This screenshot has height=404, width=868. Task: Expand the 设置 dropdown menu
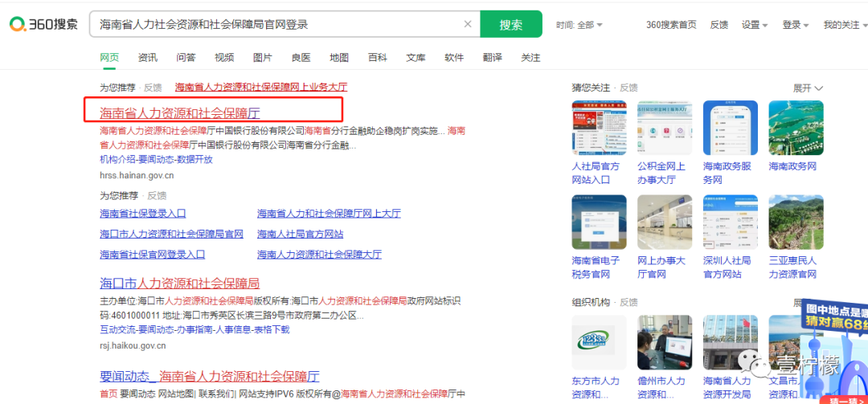pyautogui.click(x=755, y=25)
